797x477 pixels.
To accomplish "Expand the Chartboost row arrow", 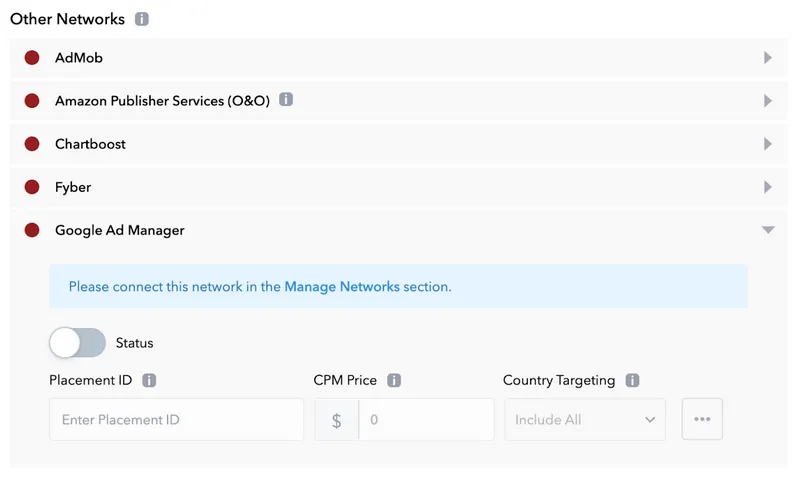I will [x=768, y=144].
